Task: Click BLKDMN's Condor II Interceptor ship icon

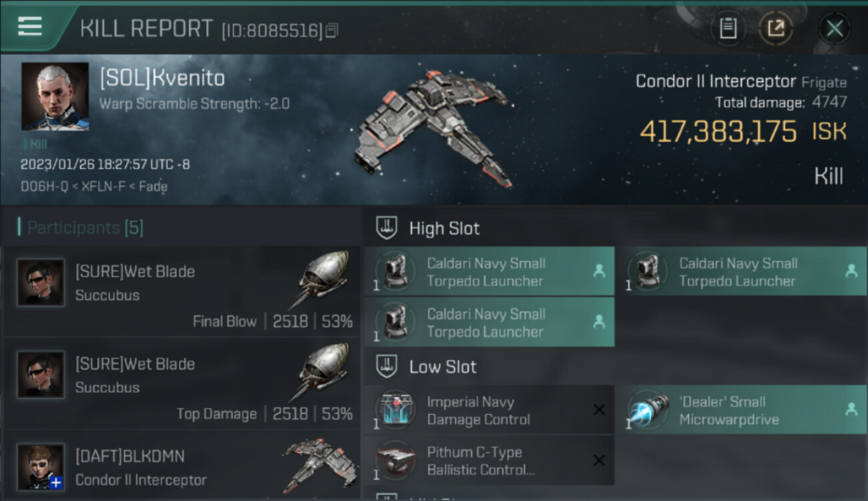Action: click(320, 465)
